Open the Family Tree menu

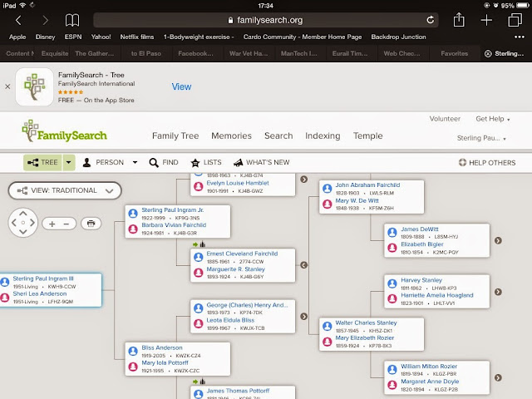[x=175, y=135]
